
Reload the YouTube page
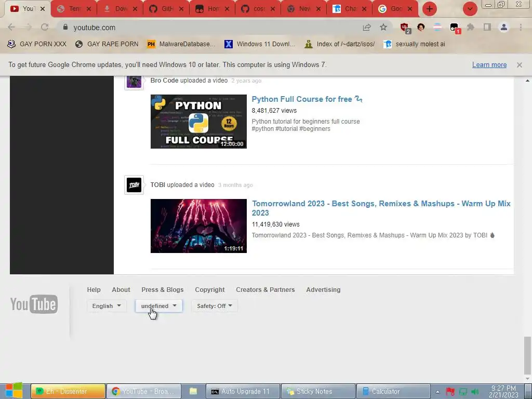click(x=45, y=28)
